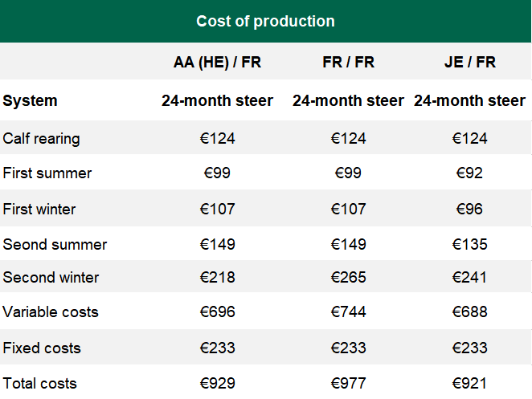The height and width of the screenshot is (399, 532).
Task: Click the €688 variable costs cell
Action: (469, 312)
